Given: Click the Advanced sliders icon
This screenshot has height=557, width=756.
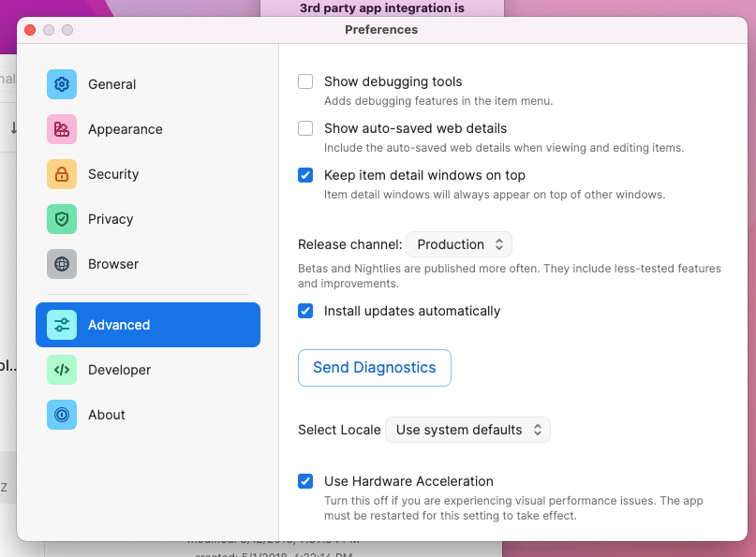Looking at the screenshot, I should click(62, 325).
